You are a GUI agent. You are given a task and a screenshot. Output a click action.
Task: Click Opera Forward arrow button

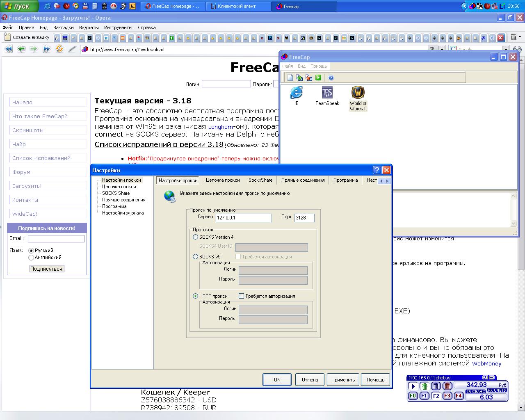click(x=34, y=49)
